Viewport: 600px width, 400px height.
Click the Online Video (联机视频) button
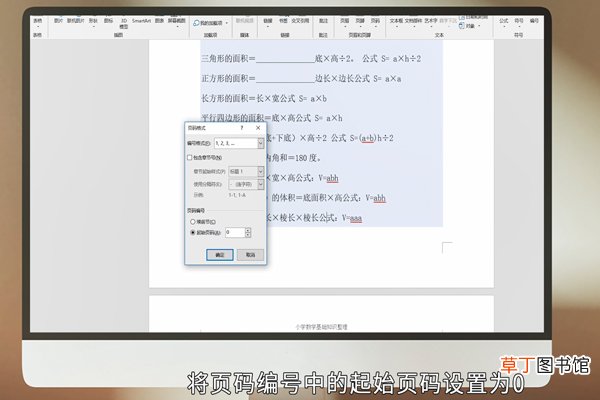point(245,21)
